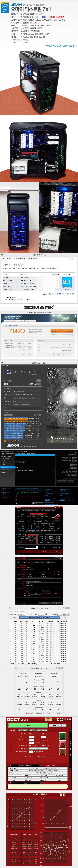Click XS Bench in Real Temp

click(x=39, y=713)
